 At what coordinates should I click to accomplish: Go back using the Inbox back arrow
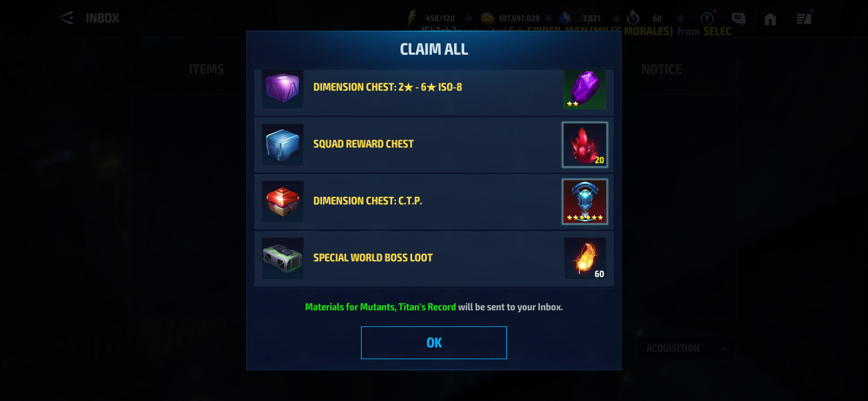66,18
